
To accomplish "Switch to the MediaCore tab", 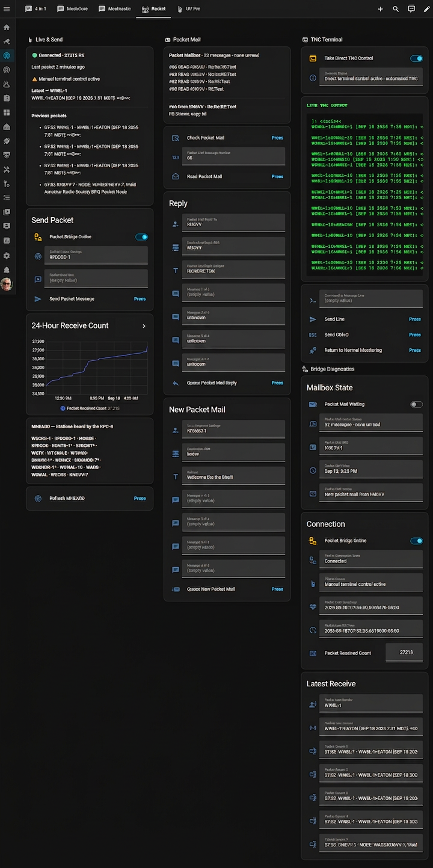I will pyautogui.click(x=71, y=9).
